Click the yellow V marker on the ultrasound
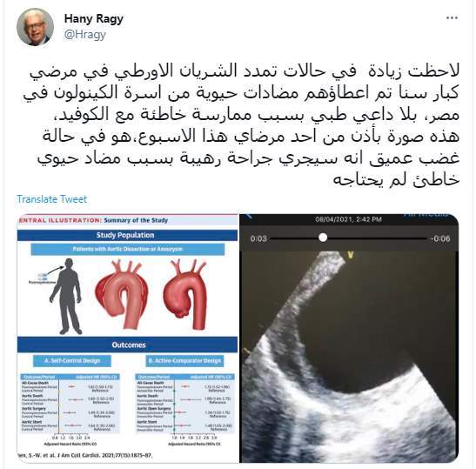This screenshot has width=476, height=469. pyautogui.click(x=351, y=255)
